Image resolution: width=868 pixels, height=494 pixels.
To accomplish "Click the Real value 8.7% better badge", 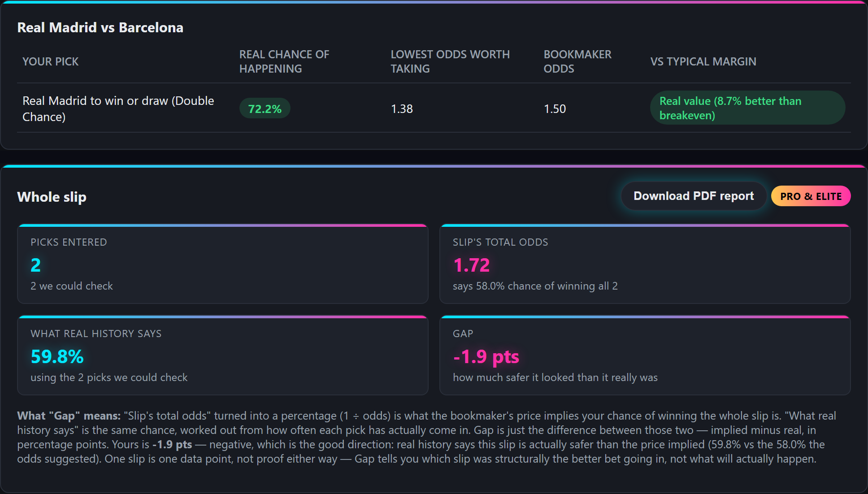I will pyautogui.click(x=747, y=108).
